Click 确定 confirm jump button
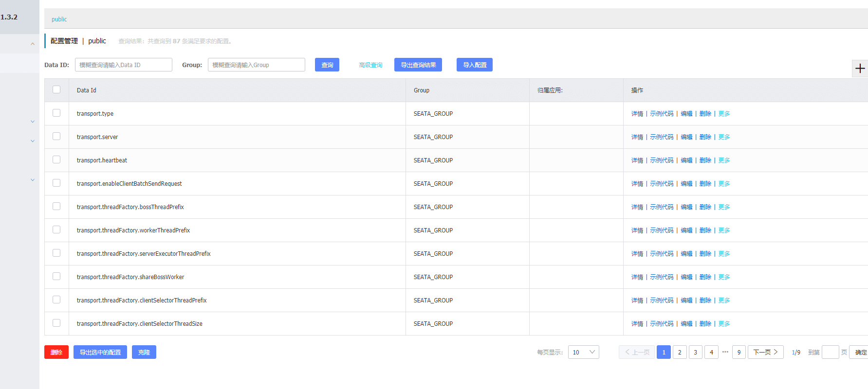Viewport: 868px width, 389px height. pyautogui.click(x=860, y=352)
